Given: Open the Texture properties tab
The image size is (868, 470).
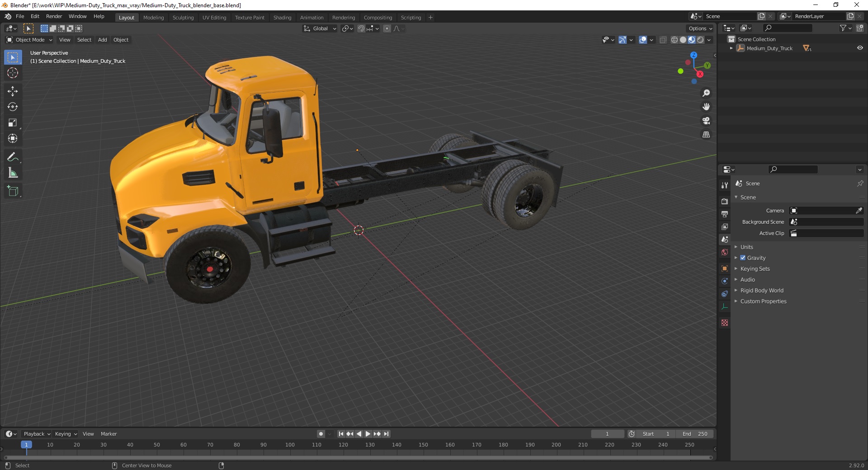Looking at the screenshot, I should tap(725, 323).
